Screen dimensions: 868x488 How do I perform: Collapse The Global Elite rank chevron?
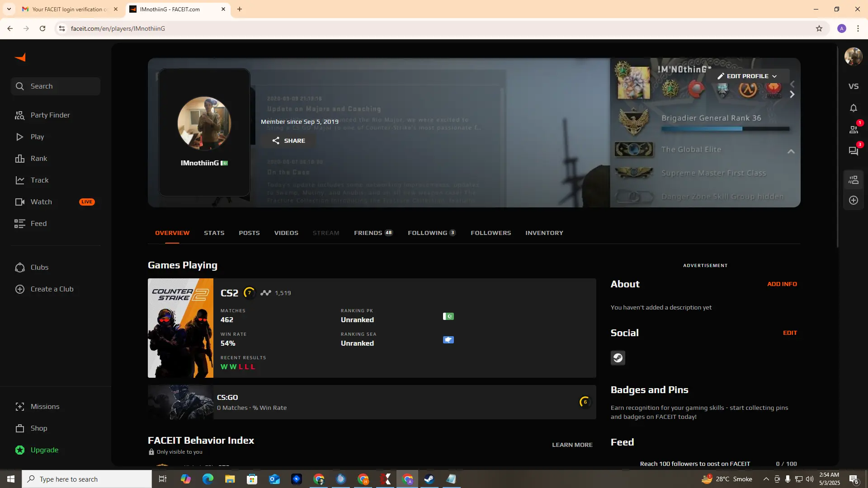(791, 151)
